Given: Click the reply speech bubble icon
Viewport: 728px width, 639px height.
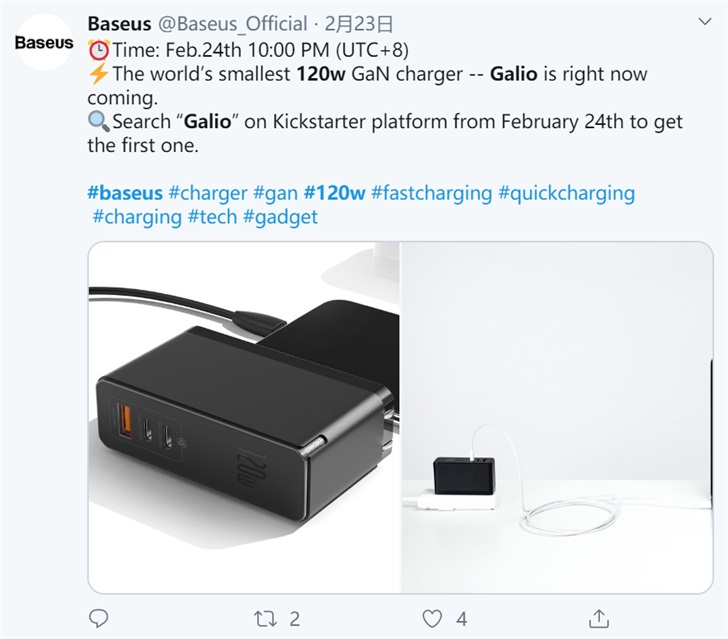Looking at the screenshot, I should point(98,619).
